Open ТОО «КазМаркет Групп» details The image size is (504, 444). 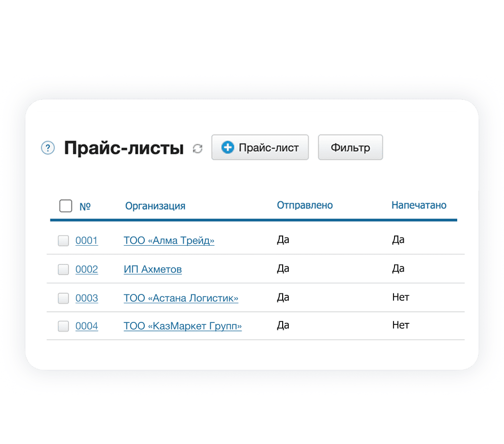pos(182,326)
